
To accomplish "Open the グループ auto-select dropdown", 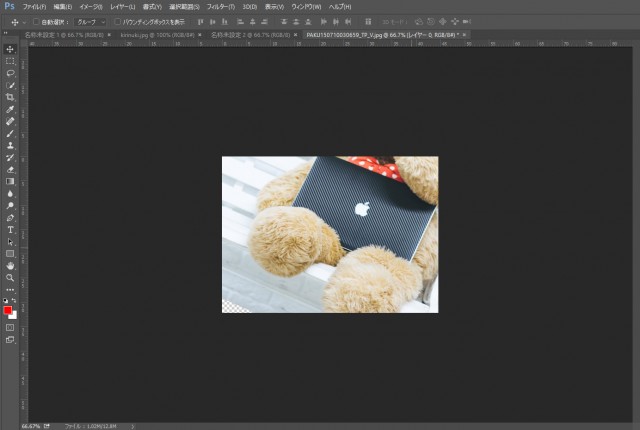I will 90,21.
